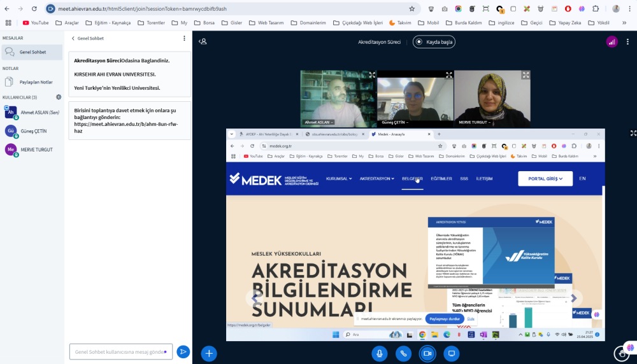This screenshot has height=364, width=637.
Task: Open connection status signal icon
Action: [612, 42]
